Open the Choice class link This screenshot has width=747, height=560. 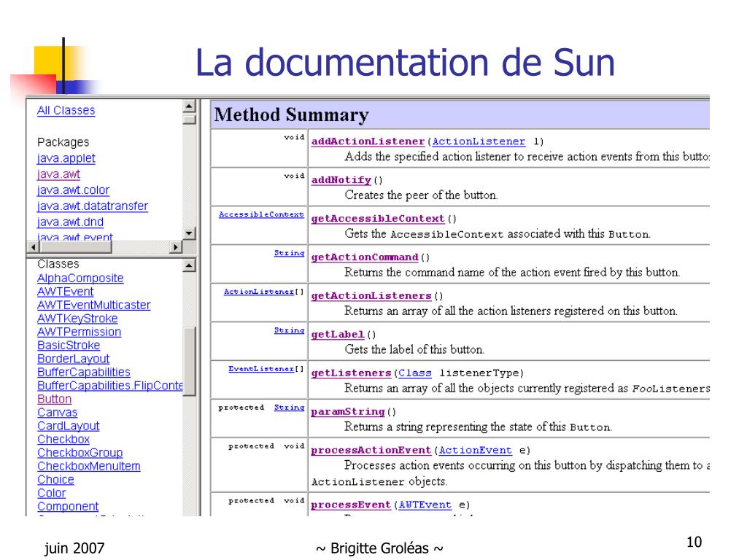(x=55, y=480)
